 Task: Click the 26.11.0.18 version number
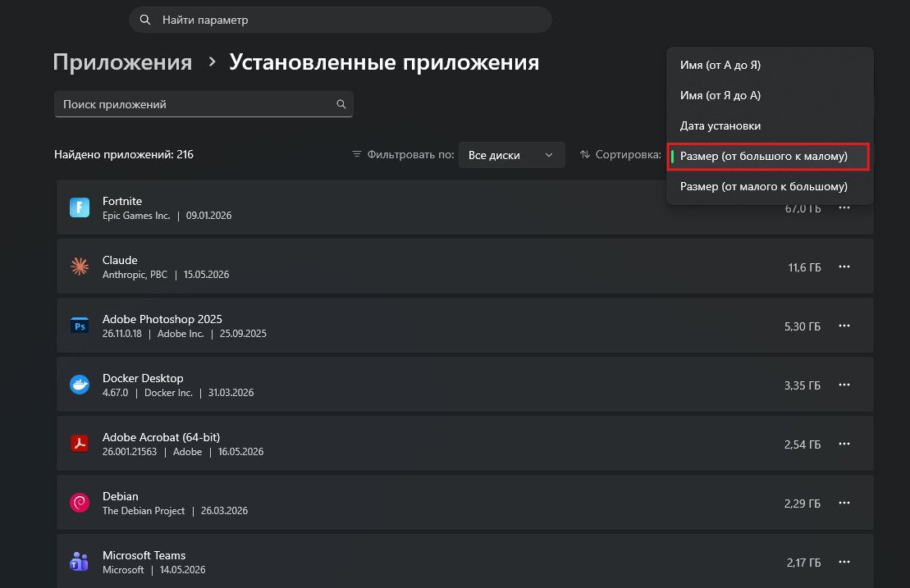pos(122,334)
